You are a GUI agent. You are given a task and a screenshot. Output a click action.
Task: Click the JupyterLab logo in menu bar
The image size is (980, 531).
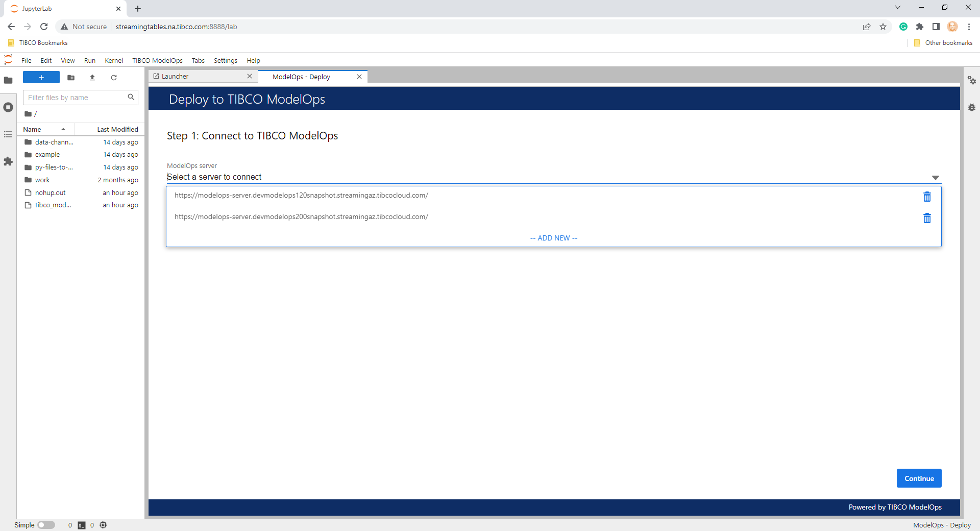click(x=8, y=60)
